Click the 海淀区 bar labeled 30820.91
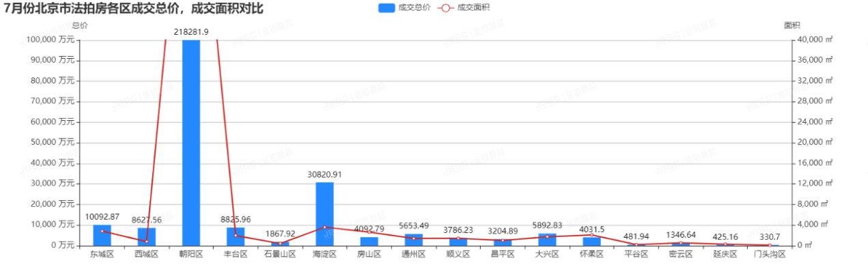This screenshot has height=267, width=868. [x=324, y=214]
